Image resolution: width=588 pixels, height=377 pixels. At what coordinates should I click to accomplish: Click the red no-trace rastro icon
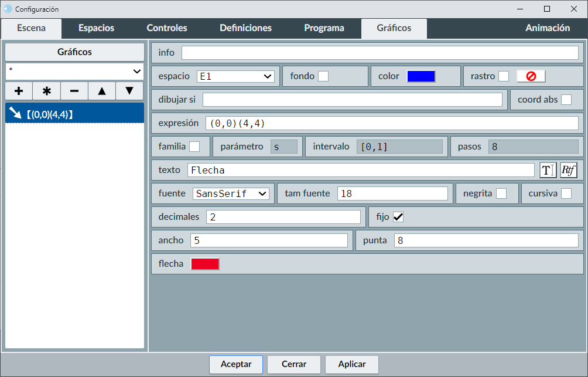click(x=531, y=76)
